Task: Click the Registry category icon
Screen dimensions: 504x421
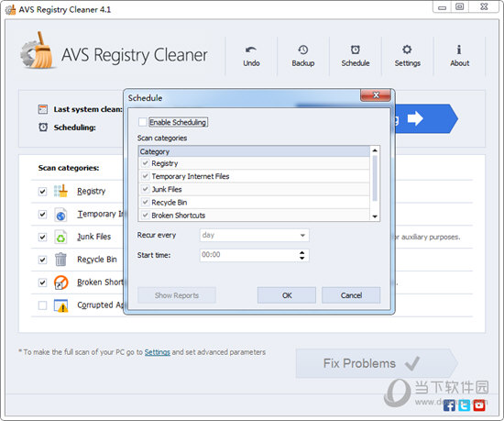Action: click(x=60, y=191)
